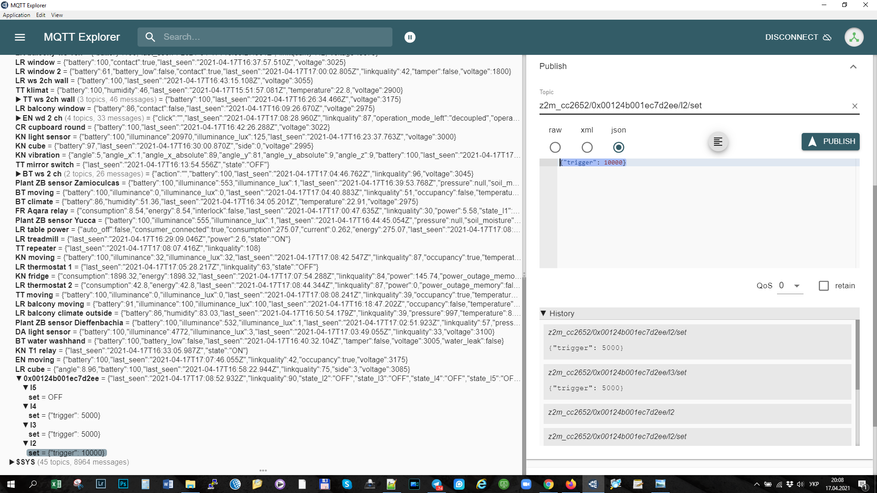
Task: Expand the $SYS topic tree
Action: [12, 462]
